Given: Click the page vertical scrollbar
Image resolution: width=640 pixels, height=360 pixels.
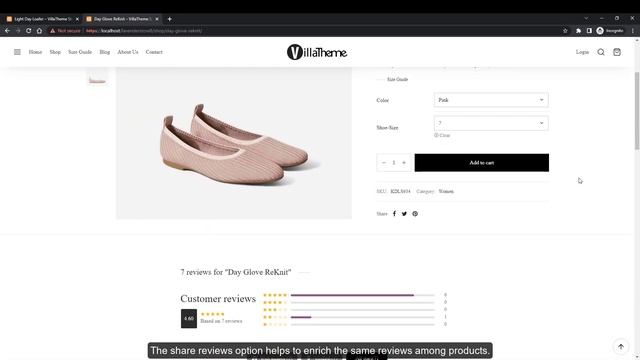Looking at the screenshot, I should click(x=637, y=110).
